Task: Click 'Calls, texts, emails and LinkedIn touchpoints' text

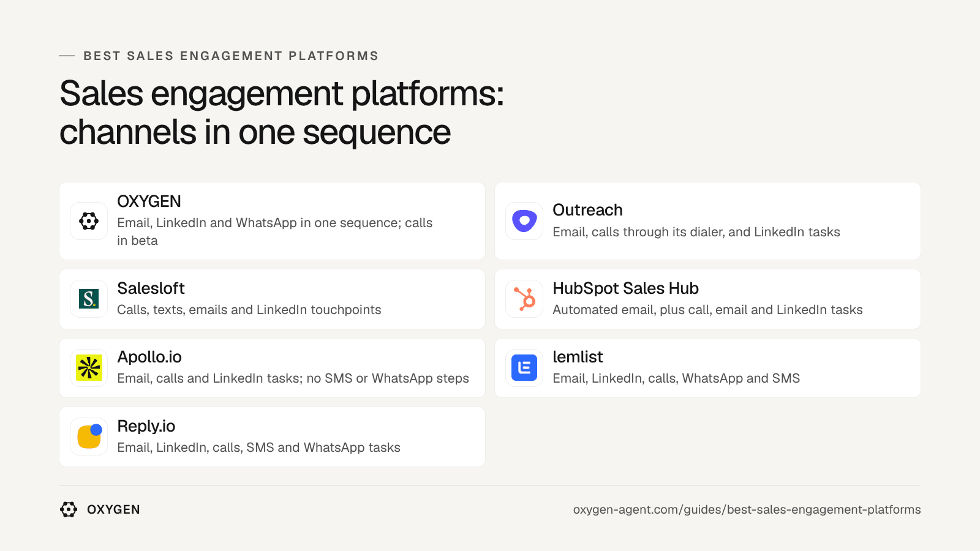Action: [x=249, y=310]
